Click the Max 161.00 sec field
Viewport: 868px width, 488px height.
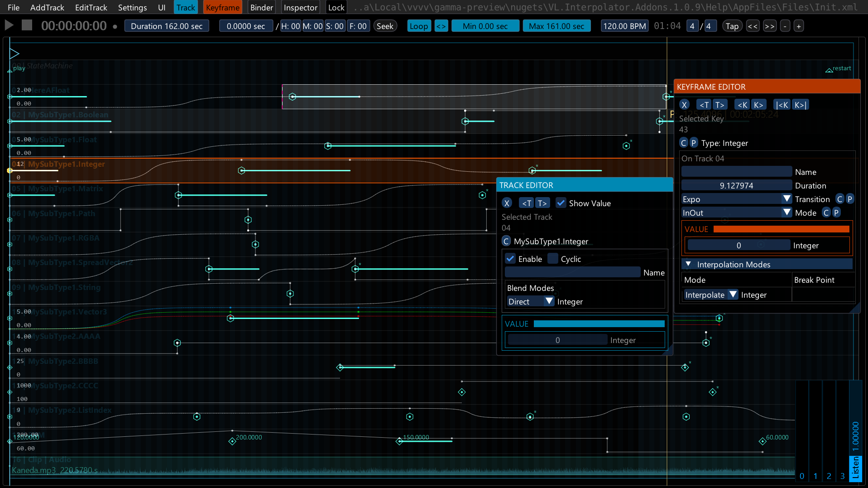(556, 26)
